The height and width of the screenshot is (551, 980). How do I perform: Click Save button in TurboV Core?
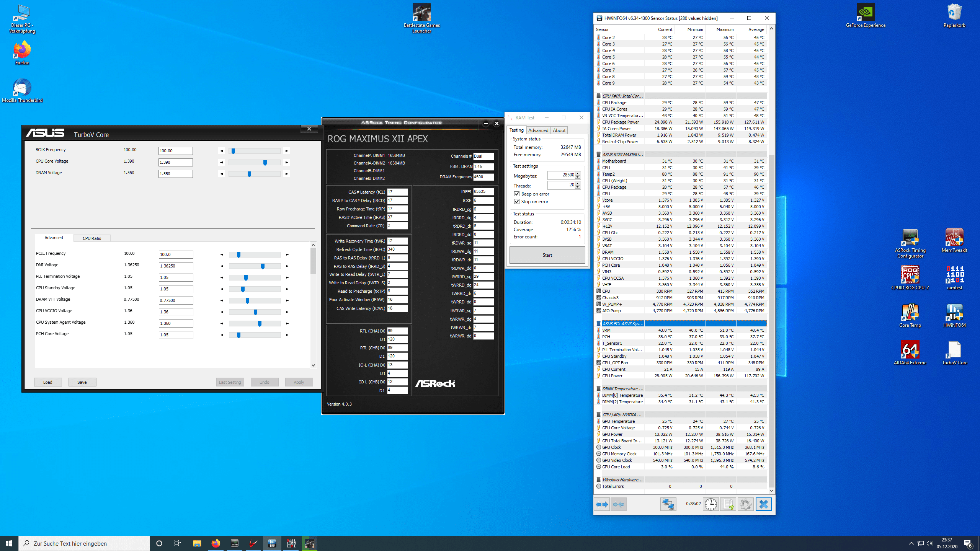point(82,382)
